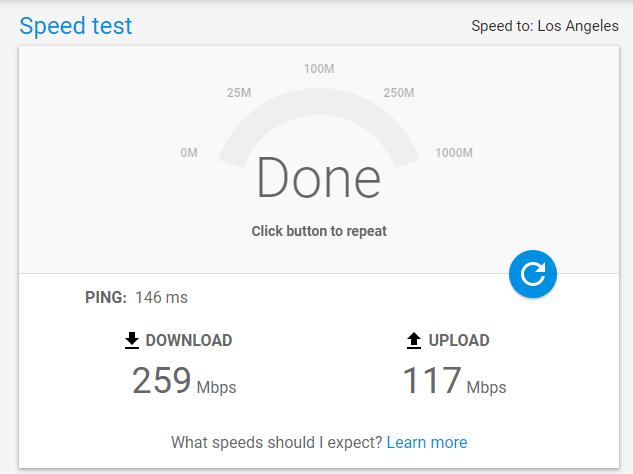This screenshot has height=474, width=633.
Task: Click the 117 upload speed value
Action: 432,381
